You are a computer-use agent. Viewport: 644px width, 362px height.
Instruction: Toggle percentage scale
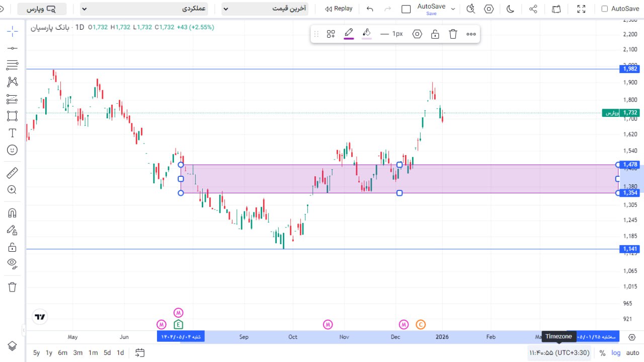(602, 353)
